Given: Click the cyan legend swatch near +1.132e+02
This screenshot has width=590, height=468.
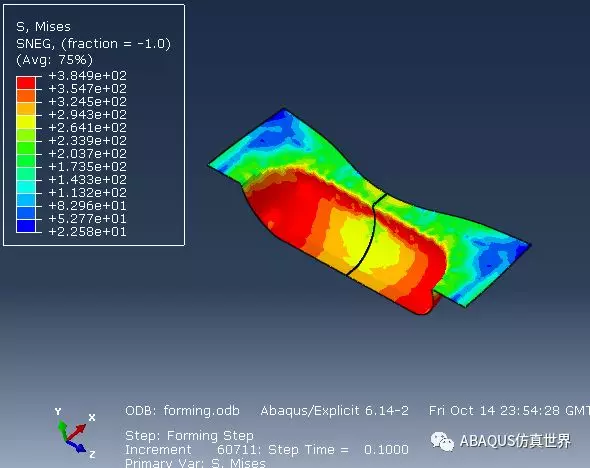Looking at the screenshot, I should tap(26, 187).
